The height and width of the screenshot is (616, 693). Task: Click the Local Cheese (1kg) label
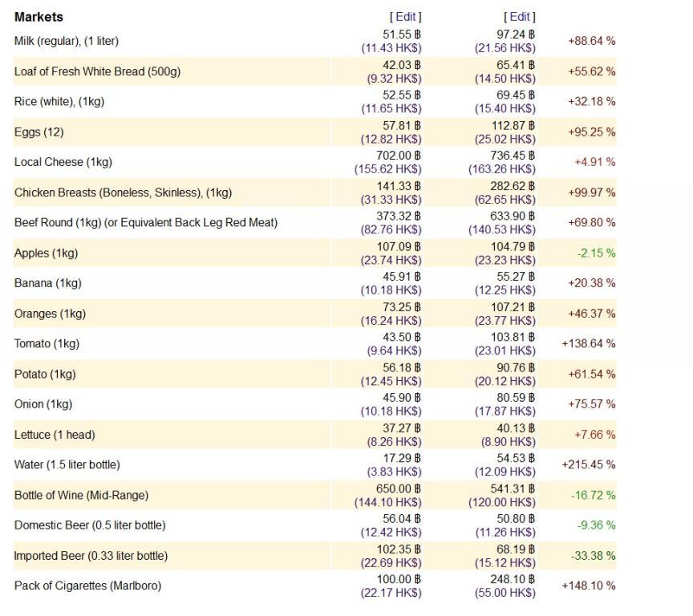[63, 162]
